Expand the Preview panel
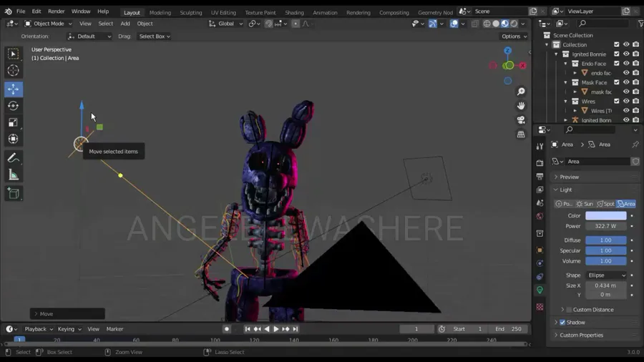The height and width of the screenshot is (362, 644). pos(595,177)
